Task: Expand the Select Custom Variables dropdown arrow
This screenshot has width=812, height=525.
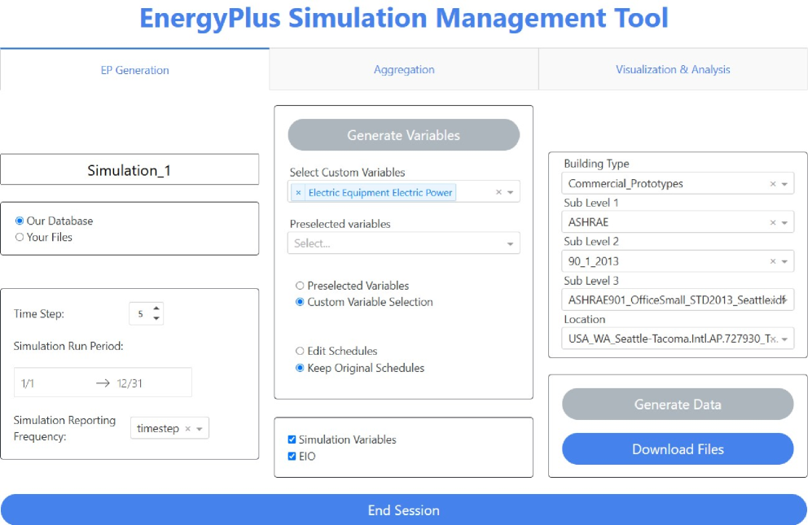Action: pos(510,193)
